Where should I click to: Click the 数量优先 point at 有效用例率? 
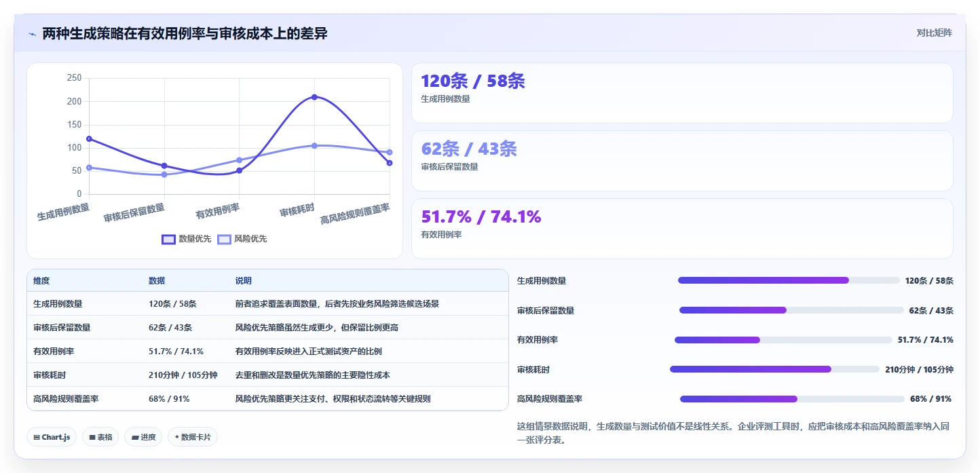click(239, 170)
